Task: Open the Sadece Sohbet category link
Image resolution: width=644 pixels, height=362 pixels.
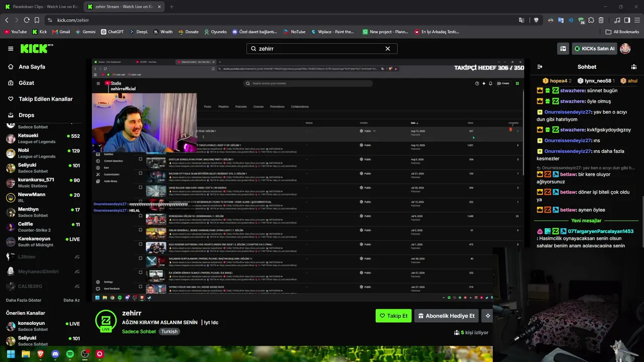Action: 139,331
